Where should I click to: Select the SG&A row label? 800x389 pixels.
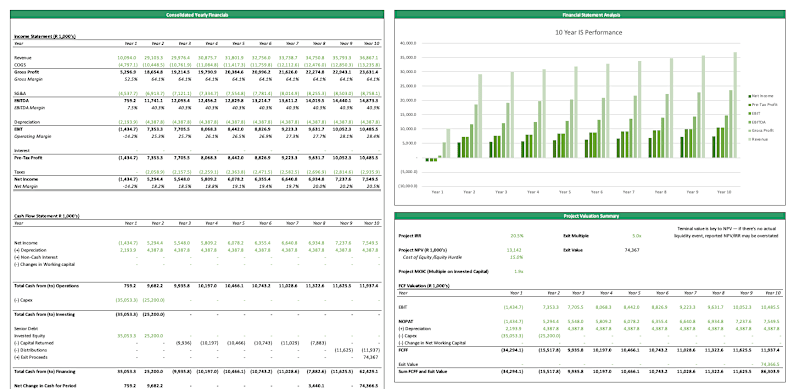coord(19,93)
